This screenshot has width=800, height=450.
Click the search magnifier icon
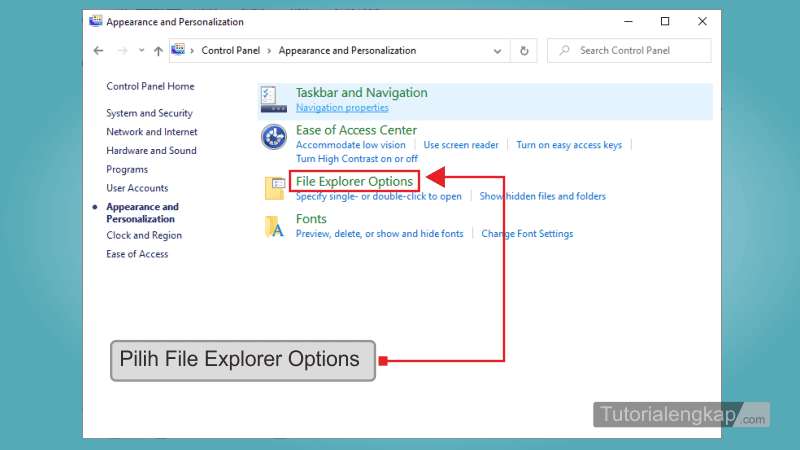(x=564, y=51)
